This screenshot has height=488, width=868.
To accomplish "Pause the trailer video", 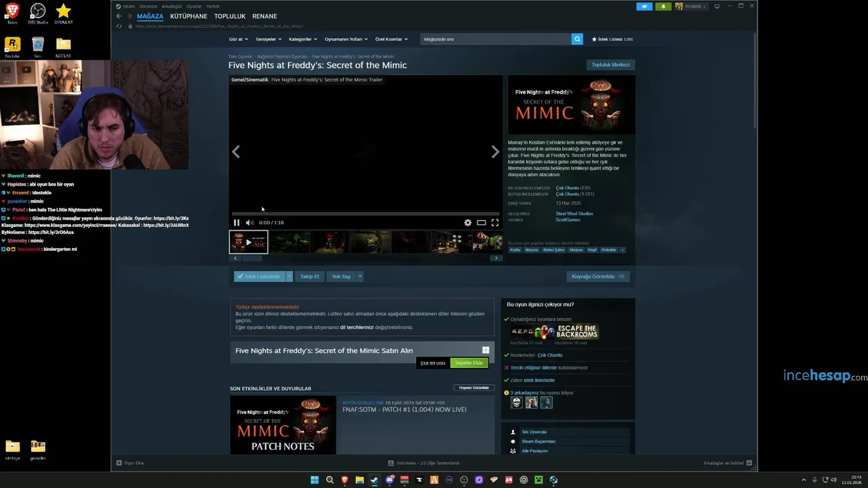I will (237, 222).
